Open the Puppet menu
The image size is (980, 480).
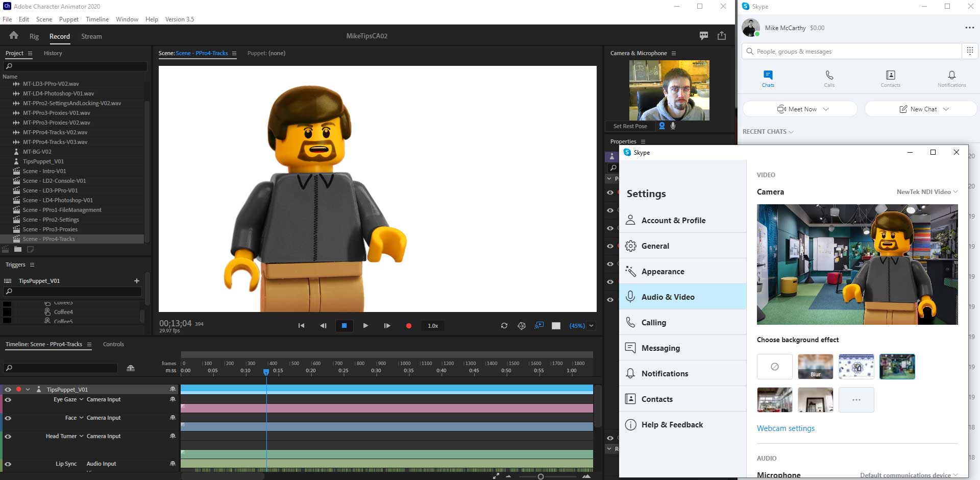tap(68, 19)
